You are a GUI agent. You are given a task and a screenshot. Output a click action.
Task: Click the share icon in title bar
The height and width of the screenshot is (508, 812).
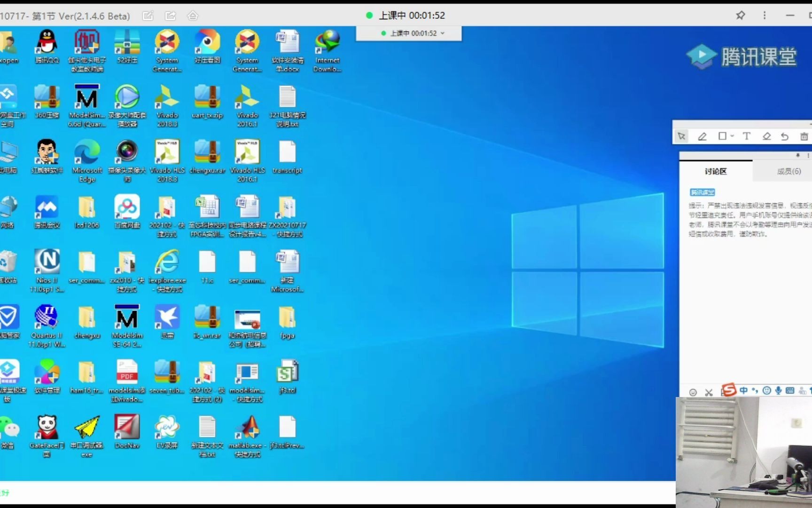tap(171, 16)
